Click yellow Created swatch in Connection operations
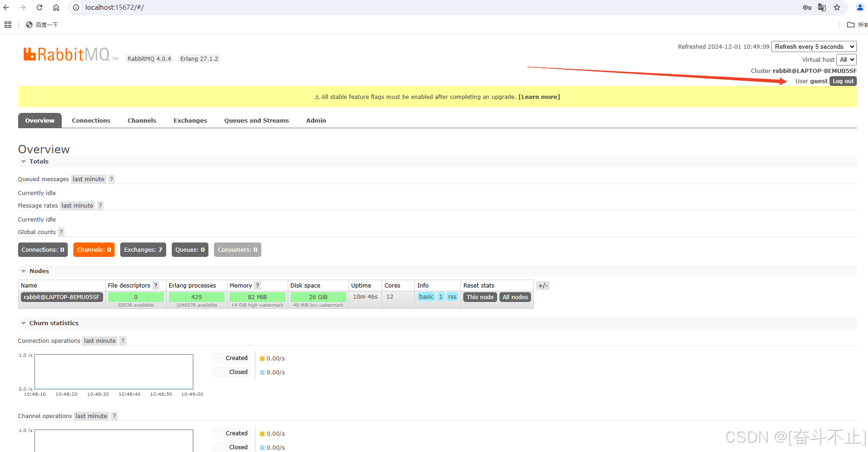This screenshot has height=452, width=868. (262, 359)
